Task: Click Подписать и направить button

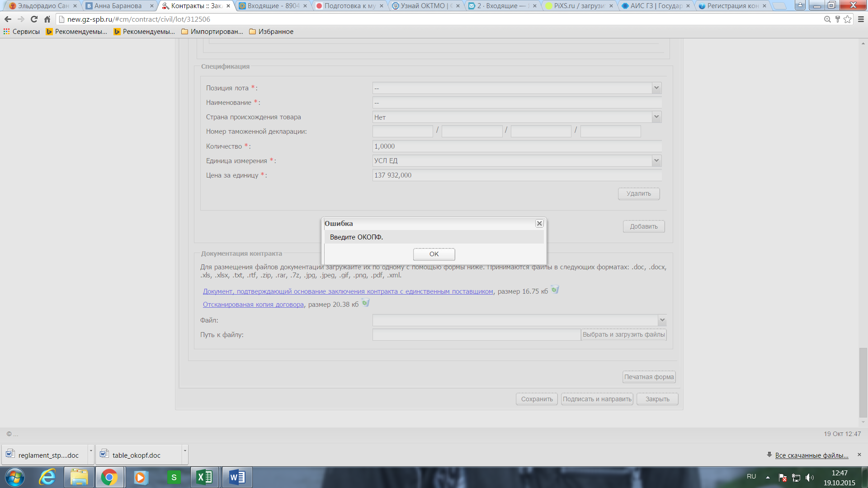Action: tap(597, 399)
